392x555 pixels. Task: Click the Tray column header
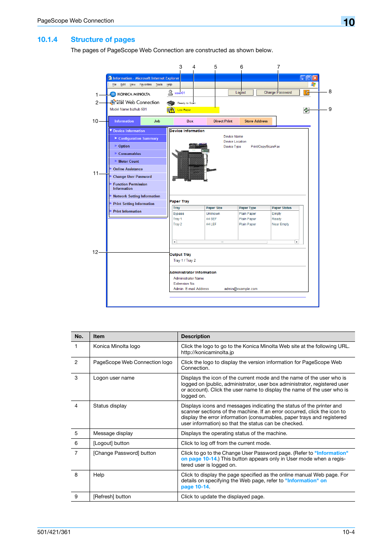coord(188,208)
